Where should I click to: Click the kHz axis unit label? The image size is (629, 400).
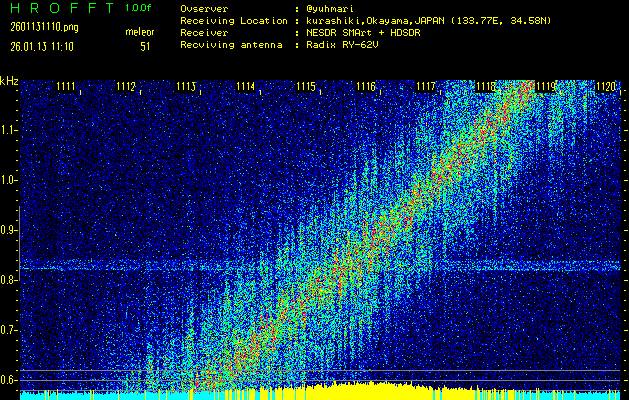pyautogui.click(x=9, y=81)
